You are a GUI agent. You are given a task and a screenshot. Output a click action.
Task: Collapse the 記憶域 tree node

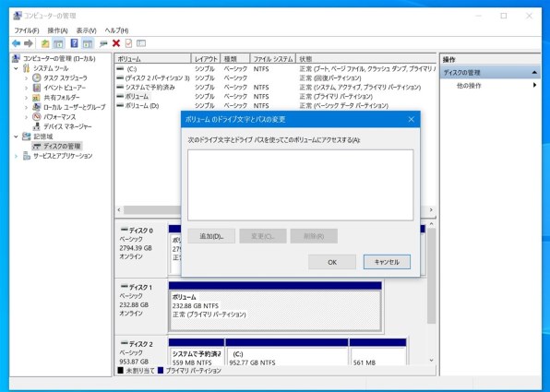pyautogui.click(x=16, y=137)
